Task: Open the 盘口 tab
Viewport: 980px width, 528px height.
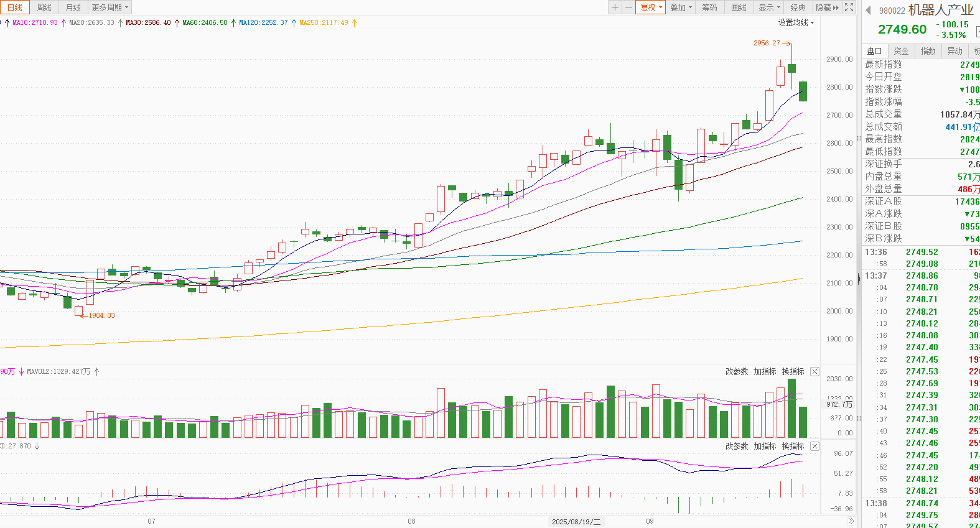Action: tap(874, 51)
